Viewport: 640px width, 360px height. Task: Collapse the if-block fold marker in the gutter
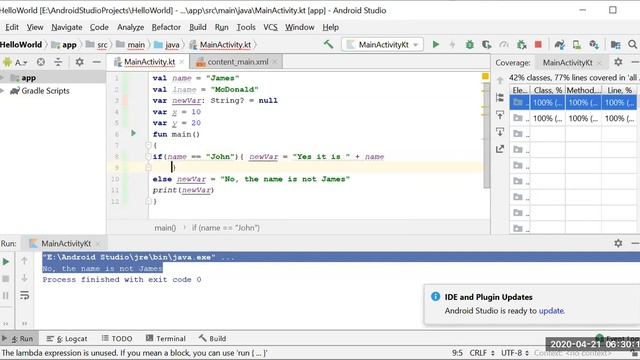pyautogui.click(x=149, y=156)
